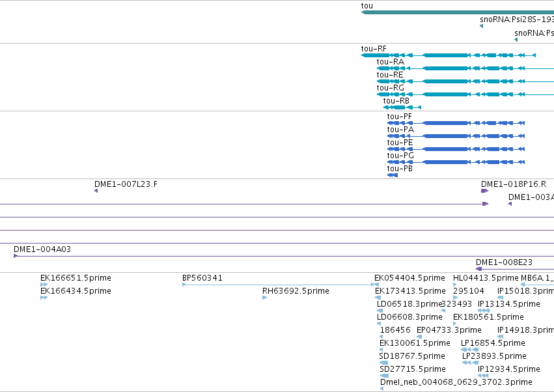The width and height of the screenshot is (554, 392).
Task: Click the EK166651.5prime EST label
Action: pyautogui.click(x=76, y=278)
